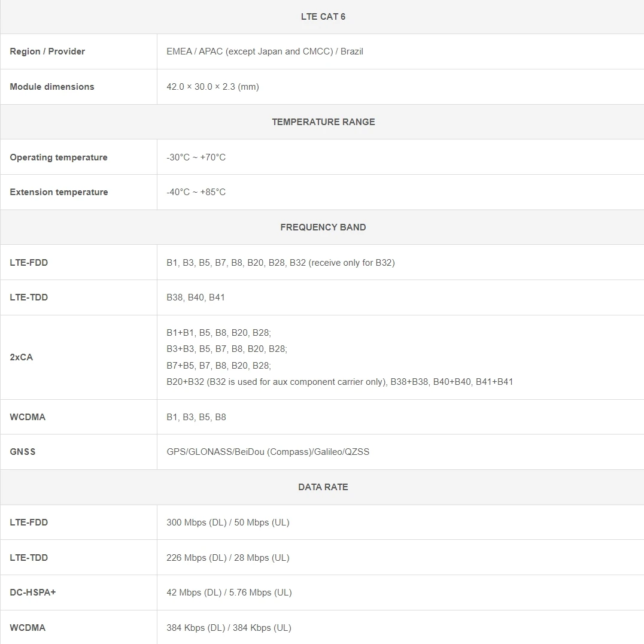Click the "DATA RATE" section header

(323, 487)
